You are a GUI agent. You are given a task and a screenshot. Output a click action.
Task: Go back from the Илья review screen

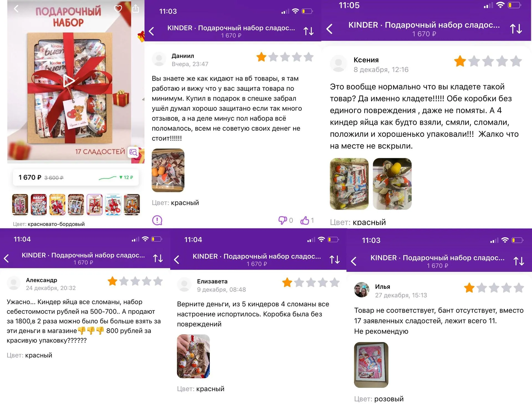coord(354,261)
